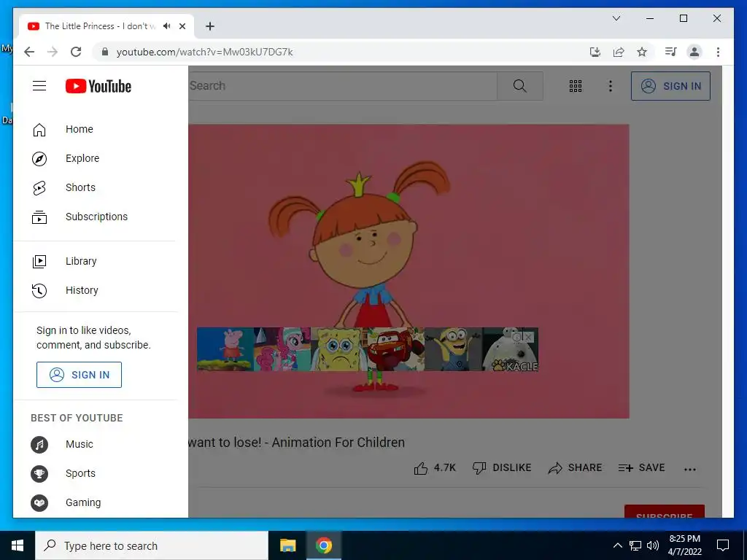Image resolution: width=747 pixels, height=560 pixels.
Task: Open the YouTube logo home link
Action: 98,86
